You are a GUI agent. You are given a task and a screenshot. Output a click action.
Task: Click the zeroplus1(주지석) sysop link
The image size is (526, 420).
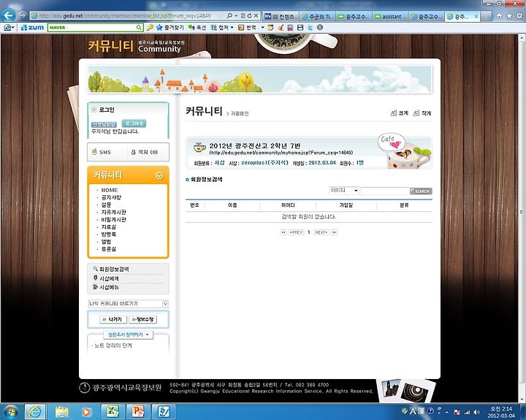tap(264, 163)
